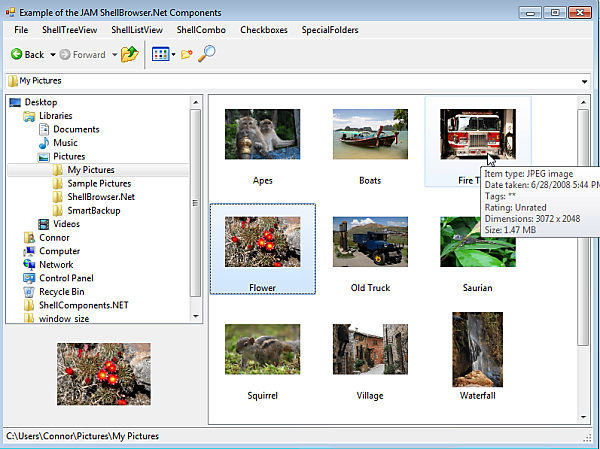Click the Old Truck file name label
600x449 pixels.
coord(370,288)
